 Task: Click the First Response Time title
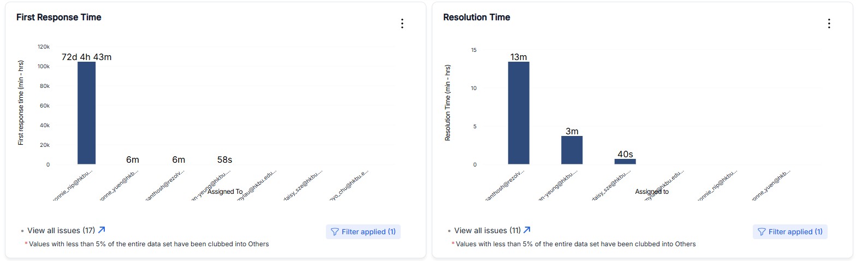59,17
